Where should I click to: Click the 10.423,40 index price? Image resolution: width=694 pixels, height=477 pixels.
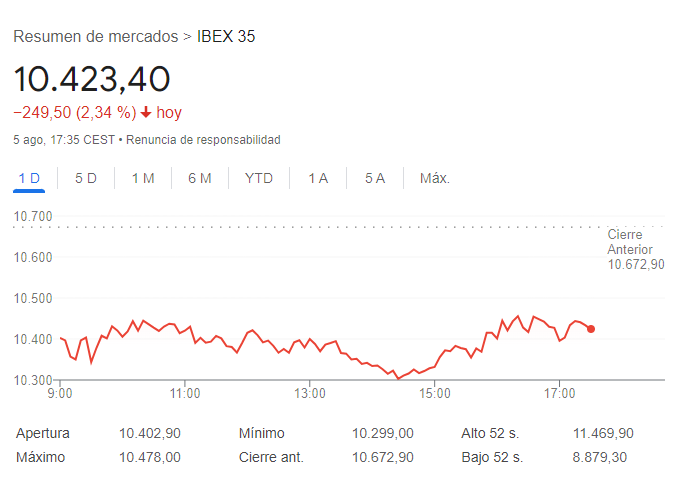click(x=92, y=78)
